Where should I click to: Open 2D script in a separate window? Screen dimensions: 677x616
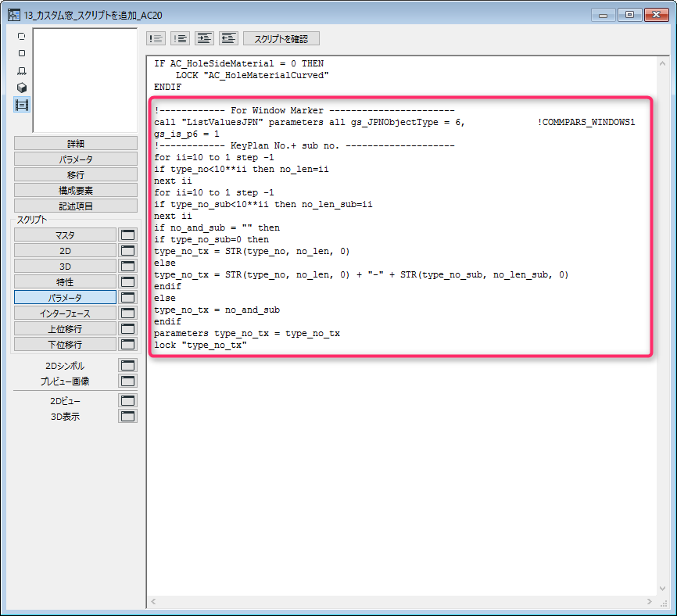[127, 250]
